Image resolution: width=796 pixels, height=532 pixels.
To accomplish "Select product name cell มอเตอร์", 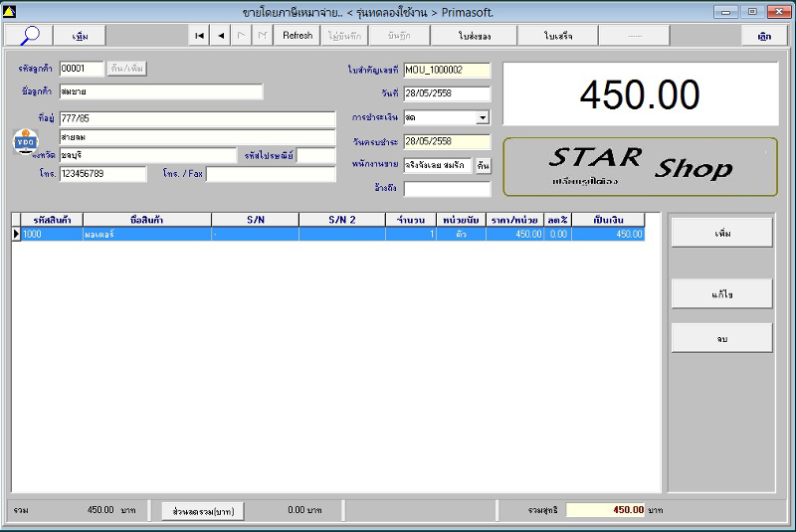I will point(146,234).
